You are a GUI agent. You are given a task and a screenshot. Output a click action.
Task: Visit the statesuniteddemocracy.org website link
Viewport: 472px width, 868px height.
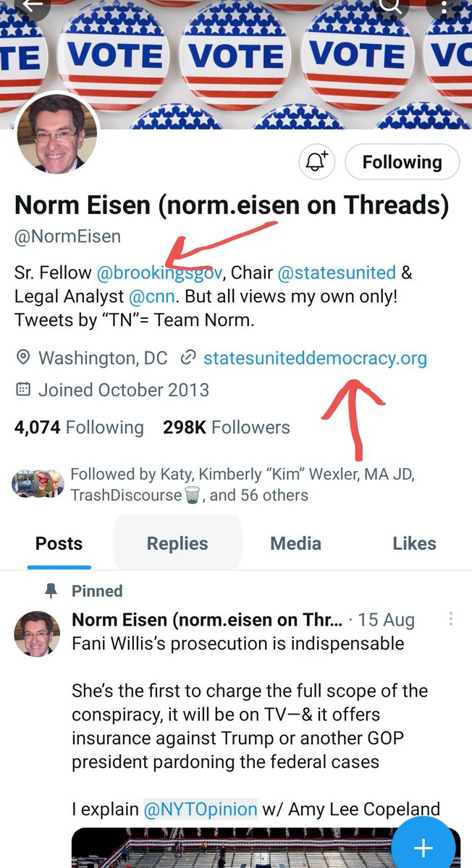pos(315,357)
